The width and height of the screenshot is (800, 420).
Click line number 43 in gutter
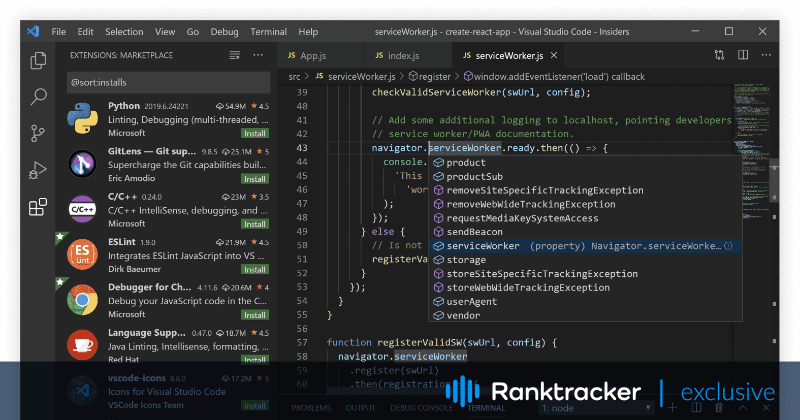(302, 148)
